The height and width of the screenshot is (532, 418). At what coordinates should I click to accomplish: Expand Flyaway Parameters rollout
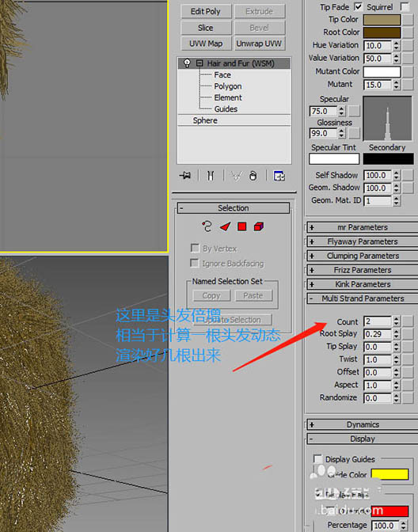click(363, 241)
